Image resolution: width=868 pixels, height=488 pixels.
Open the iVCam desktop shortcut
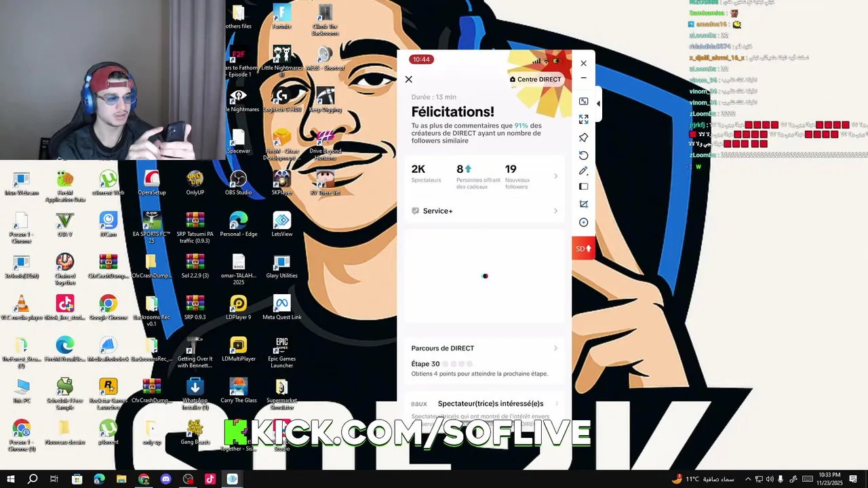108,224
